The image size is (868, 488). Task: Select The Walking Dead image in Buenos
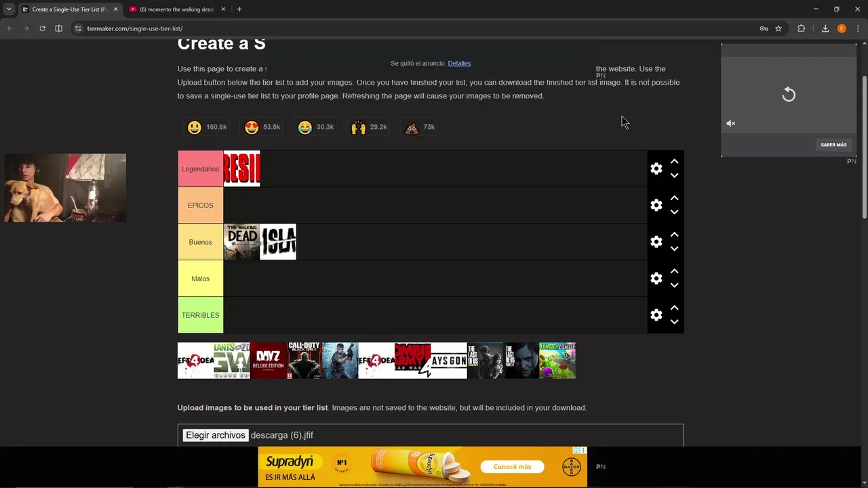241,242
